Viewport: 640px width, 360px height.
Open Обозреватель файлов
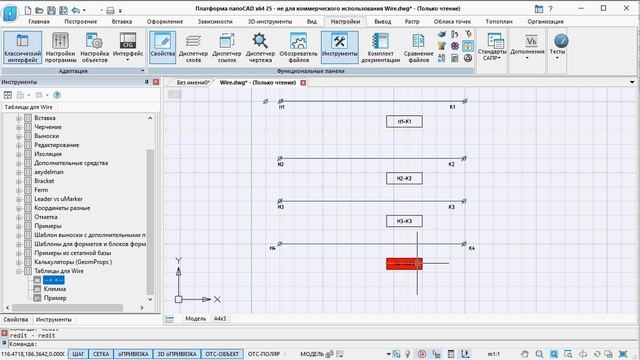click(298, 47)
